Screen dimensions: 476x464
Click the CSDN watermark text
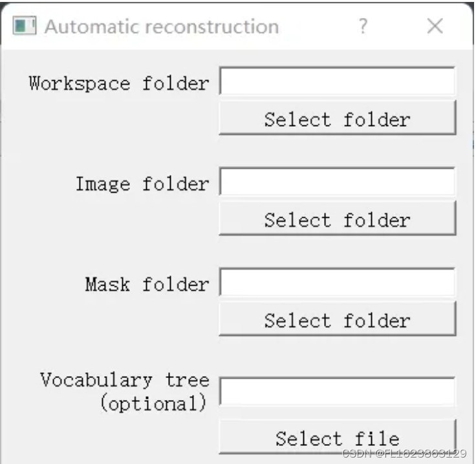405,454
